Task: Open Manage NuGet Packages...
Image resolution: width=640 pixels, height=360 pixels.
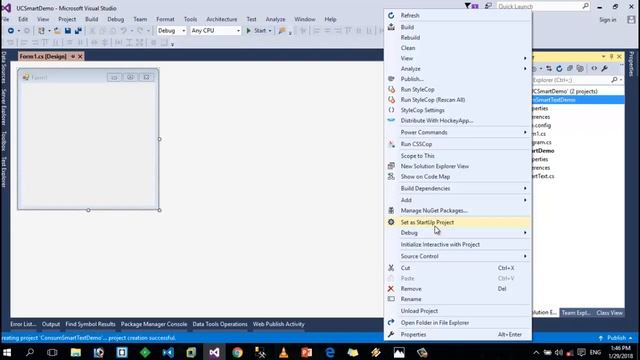Action: pos(458,211)
